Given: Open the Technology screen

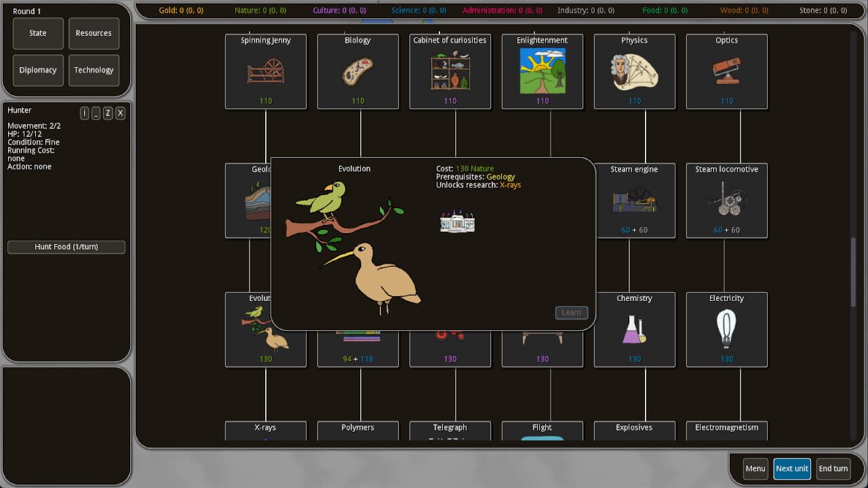Looking at the screenshot, I should coord(94,70).
